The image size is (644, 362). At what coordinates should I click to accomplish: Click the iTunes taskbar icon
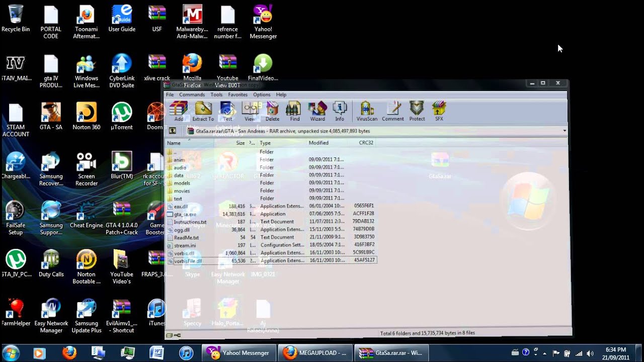pos(186,353)
